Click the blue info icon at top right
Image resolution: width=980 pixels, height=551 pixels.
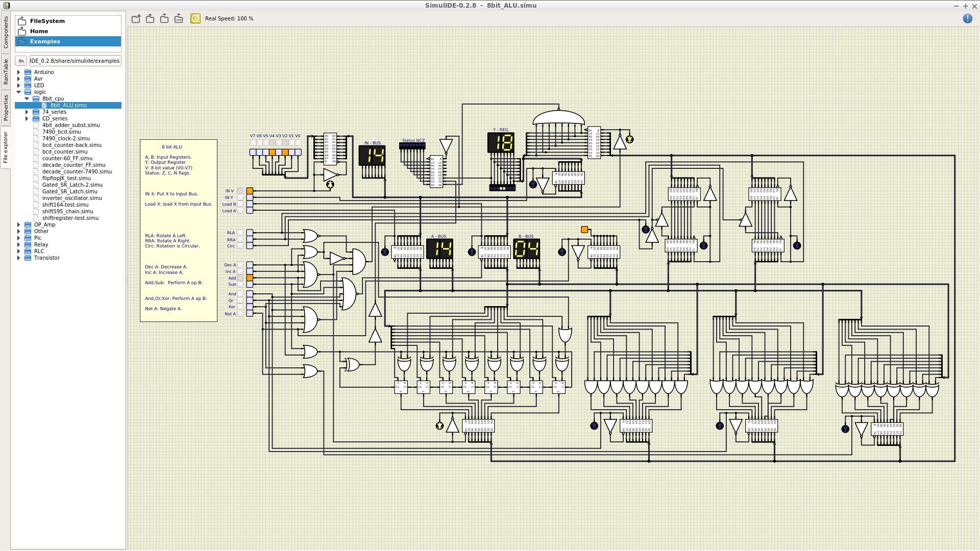tap(967, 19)
